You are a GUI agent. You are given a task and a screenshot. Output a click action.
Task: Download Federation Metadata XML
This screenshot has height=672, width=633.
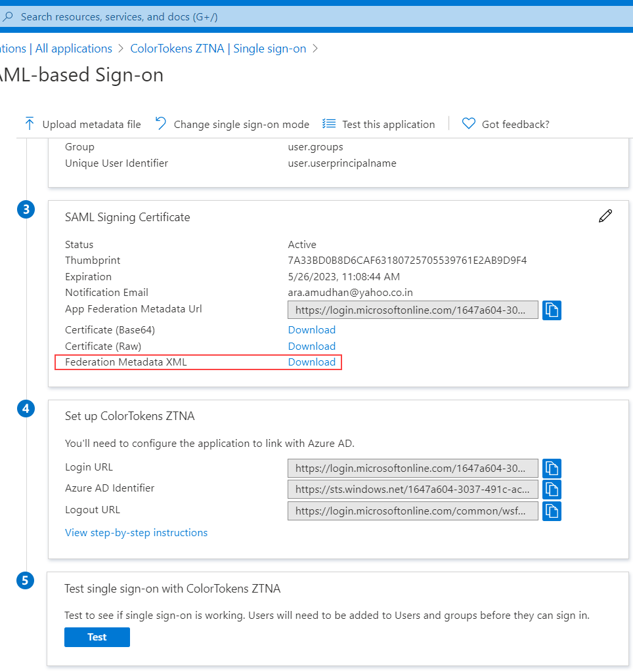click(312, 362)
